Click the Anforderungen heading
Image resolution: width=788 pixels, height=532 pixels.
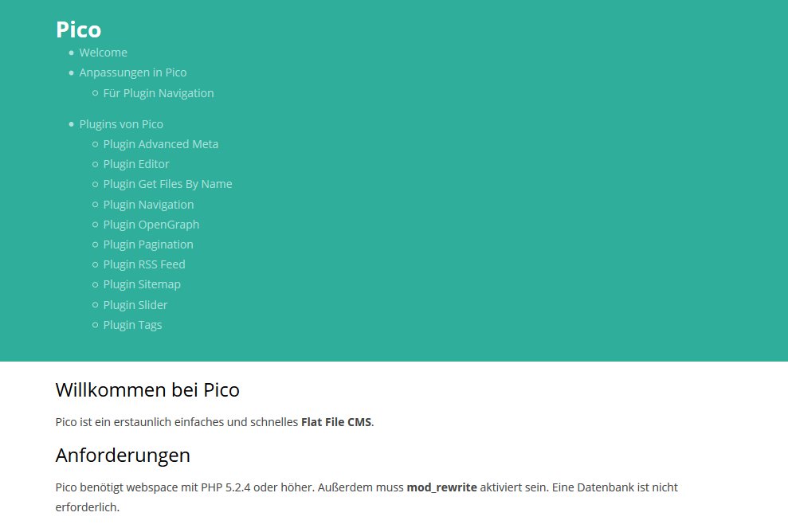pyautogui.click(x=123, y=456)
